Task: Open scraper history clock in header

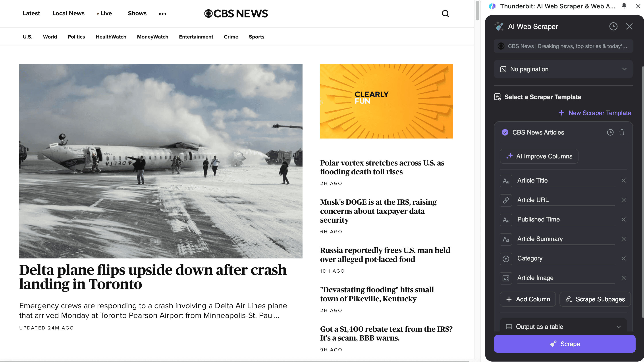Action: pyautogui.click(x=613, y=26)
